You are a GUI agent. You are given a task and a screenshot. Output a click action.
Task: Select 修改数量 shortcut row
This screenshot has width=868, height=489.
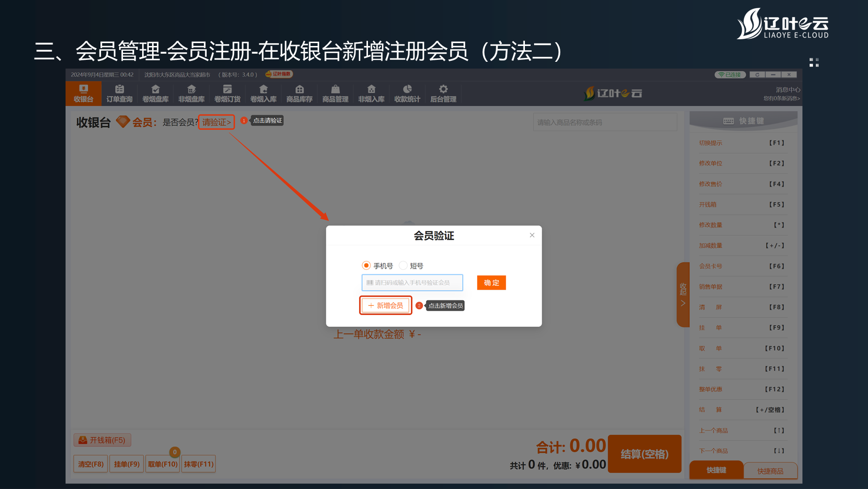(742, 225)
